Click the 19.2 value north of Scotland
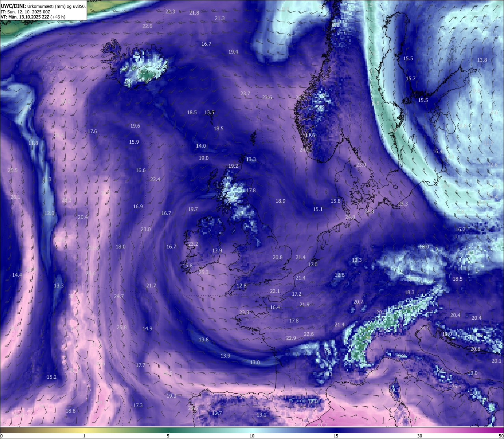Viewport: 504px width, 439px height. coord(233,166)
